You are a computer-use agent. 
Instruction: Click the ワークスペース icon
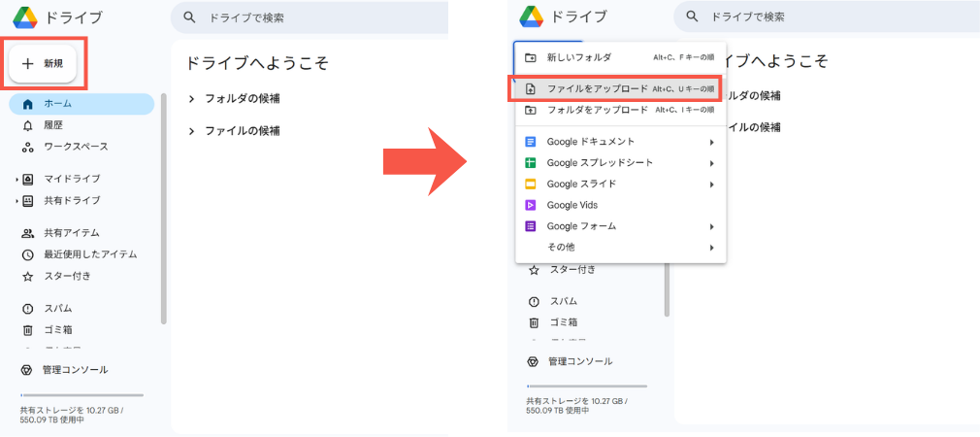pyautogui.click(x=27, y=148)
